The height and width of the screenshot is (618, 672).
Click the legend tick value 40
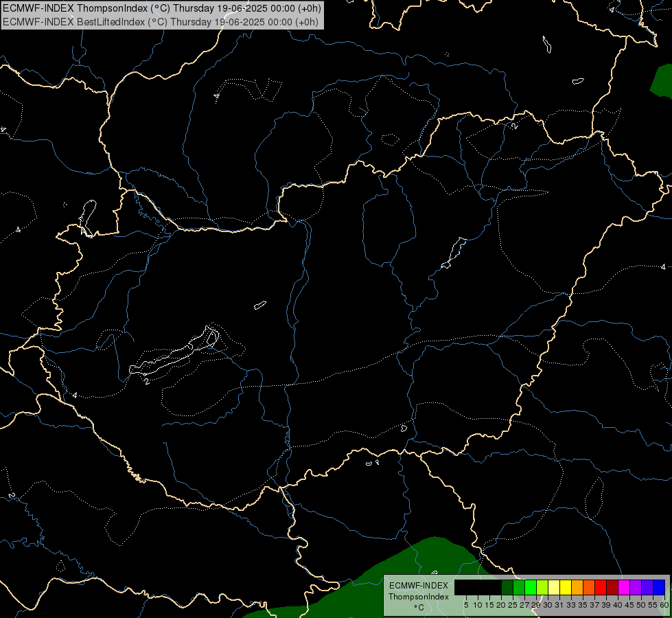point(618,605)
